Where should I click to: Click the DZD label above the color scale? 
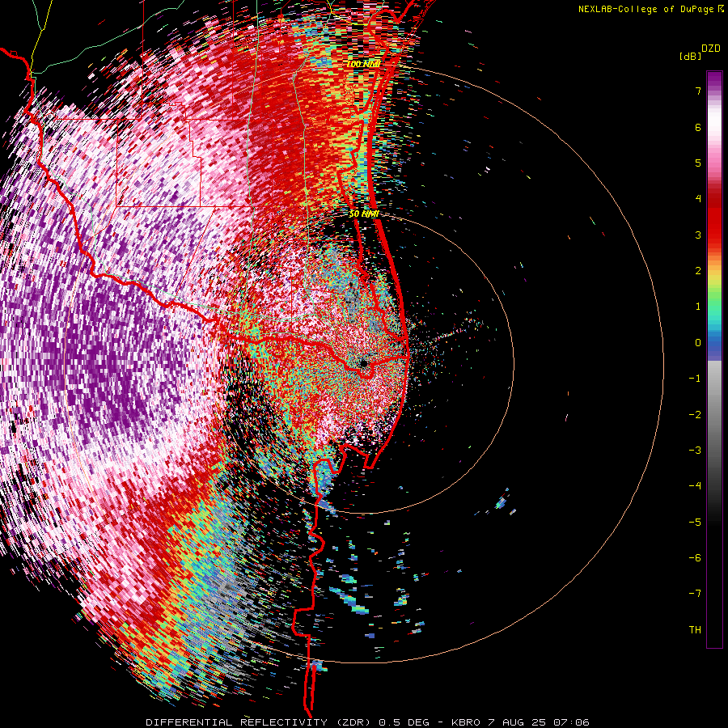click(711, 49)
